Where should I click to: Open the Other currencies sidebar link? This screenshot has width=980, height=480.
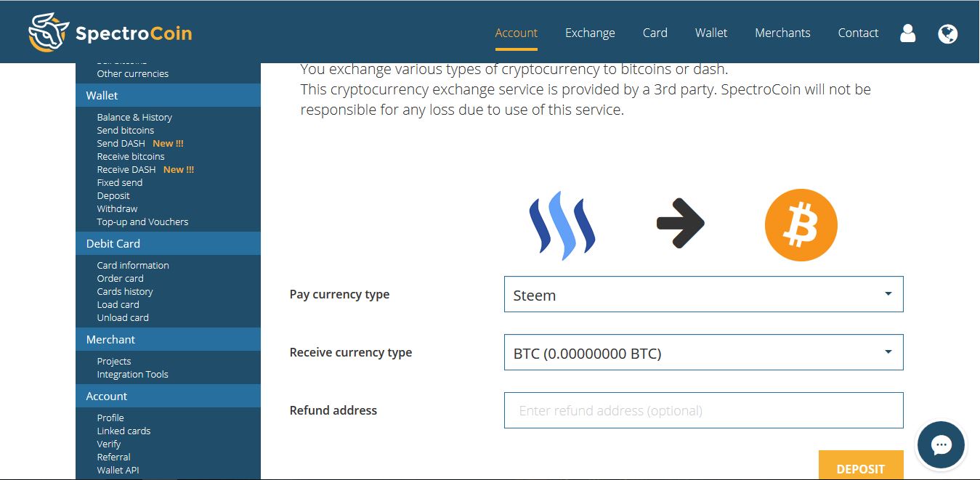click(133, 73)
